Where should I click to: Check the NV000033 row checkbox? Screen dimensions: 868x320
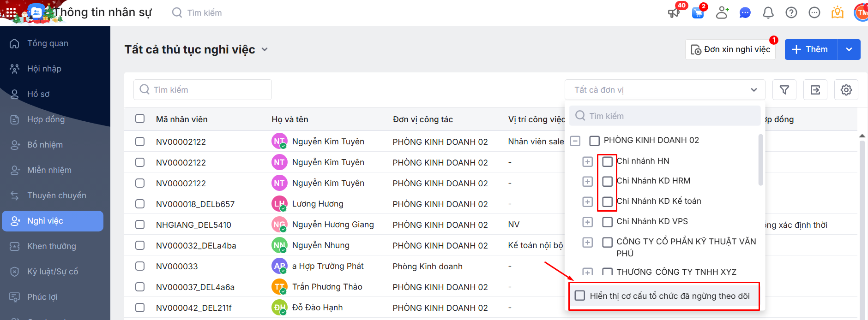pos(140,266)
